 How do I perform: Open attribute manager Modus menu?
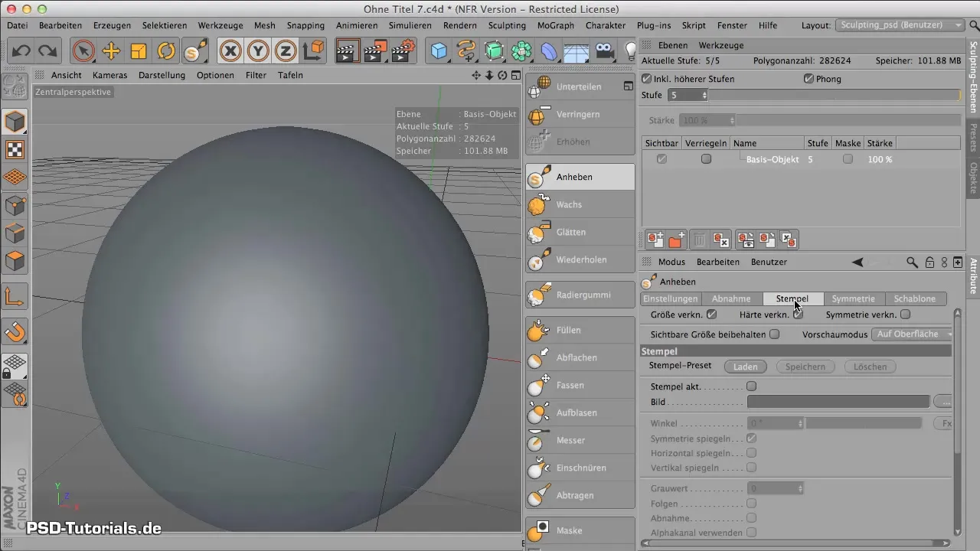(671, 262)
